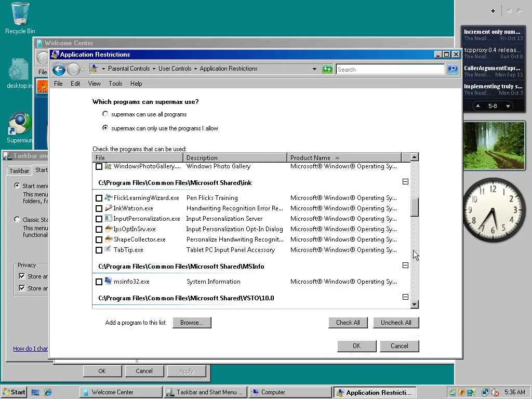Click the forest slideshow gadget picture
The height and width of the screenshot is (399, 532).
tap(494, 145)
